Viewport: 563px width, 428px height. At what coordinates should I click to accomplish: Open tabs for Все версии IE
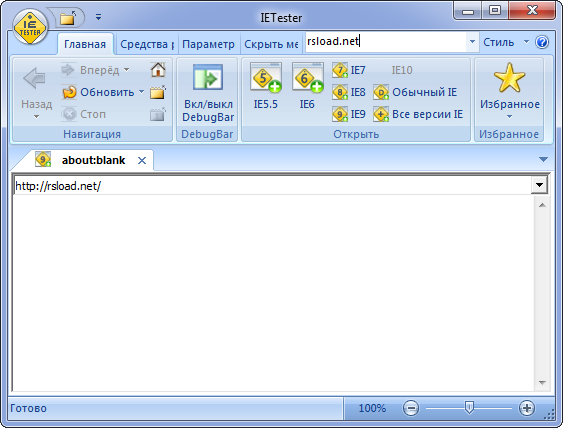418,114
